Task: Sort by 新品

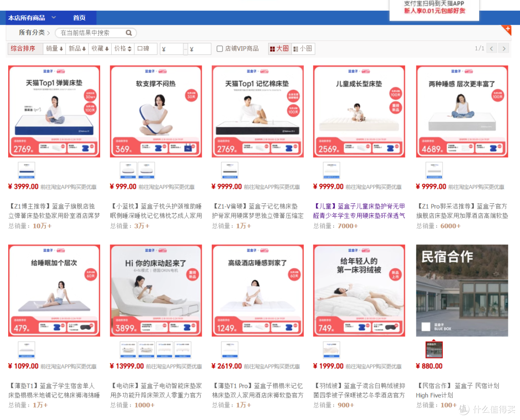Action: coord(77,49)
